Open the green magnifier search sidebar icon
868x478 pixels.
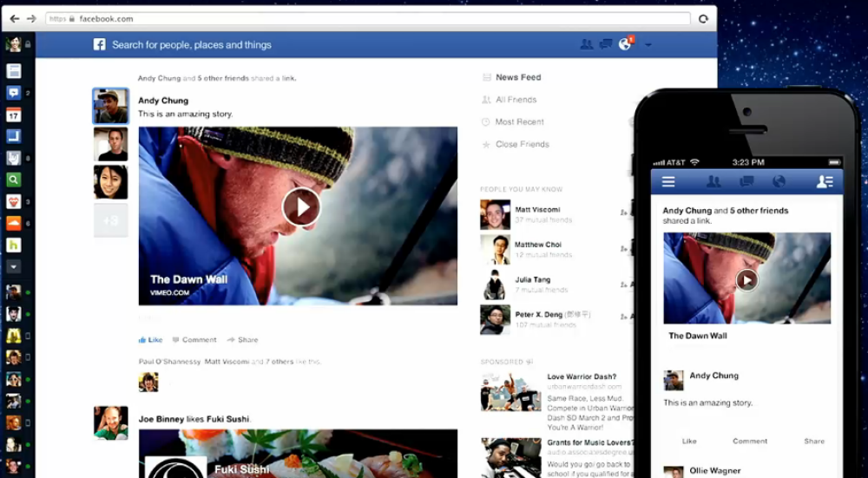click(14, 180)
